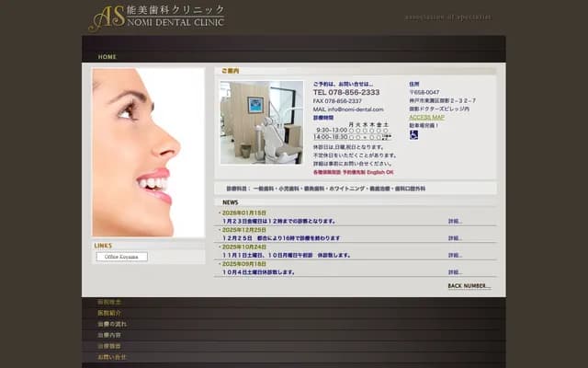Click the red 'English OK' text
Image resolution: width=588 pixels, height=368 pixels.
(379, 172)
